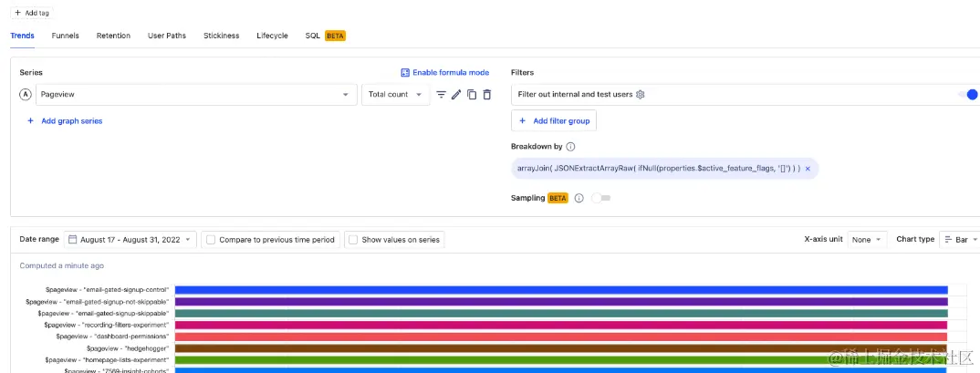The width and height of the screenshot is (980, 373).
Task: Click the Sampling info icon
Action: 579,198
